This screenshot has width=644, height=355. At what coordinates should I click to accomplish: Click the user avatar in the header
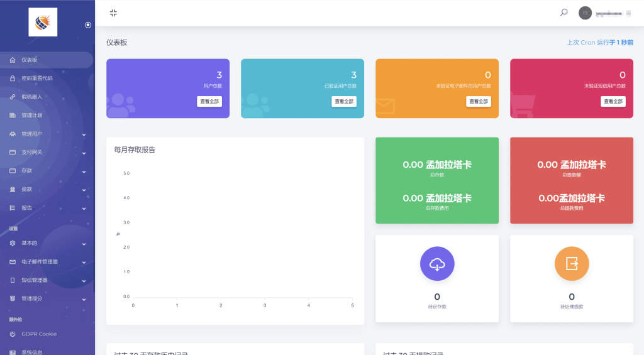tap(585, 13)
